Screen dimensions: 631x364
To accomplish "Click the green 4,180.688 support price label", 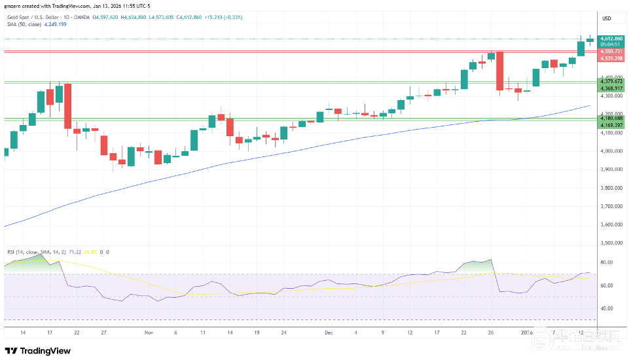I will tap(611, 118).
